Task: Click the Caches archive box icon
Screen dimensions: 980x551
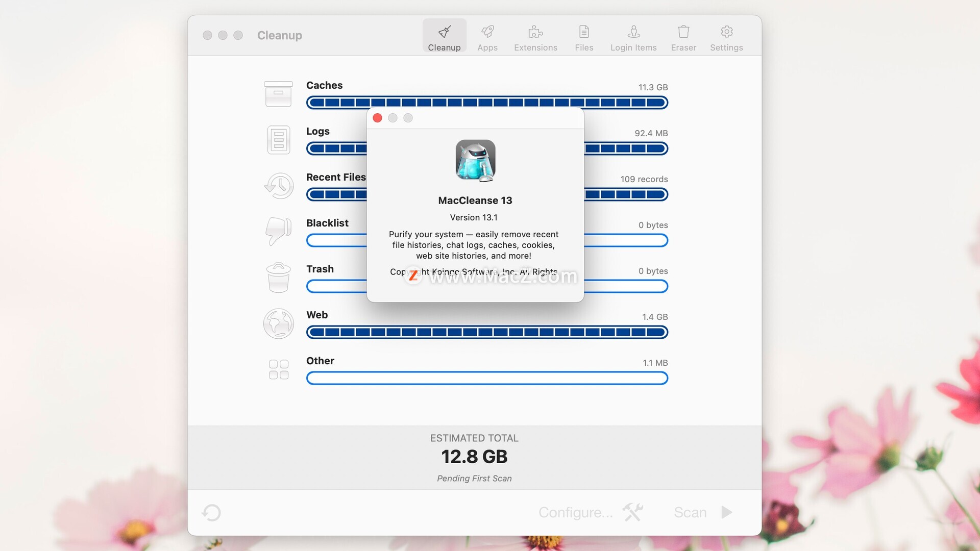Action: pos(278,94)
